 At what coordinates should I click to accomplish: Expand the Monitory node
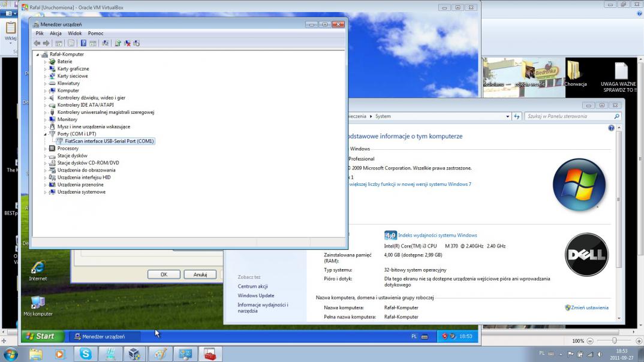tap(45, 119)
